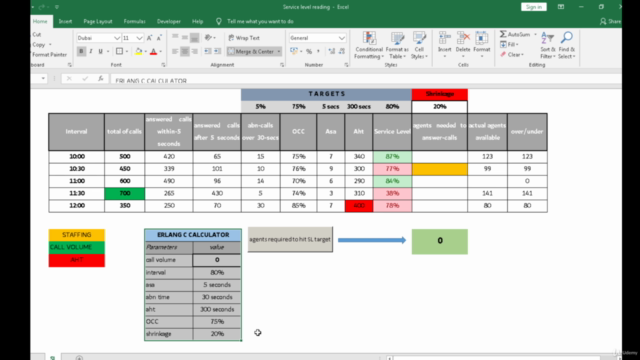The width and height of the screenshot is (640, 360).
Task: Set middle vertical alignment
Action: click(185, 38)
